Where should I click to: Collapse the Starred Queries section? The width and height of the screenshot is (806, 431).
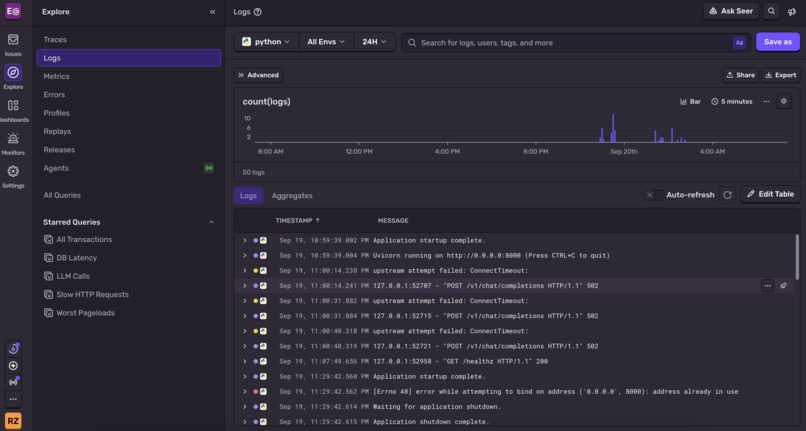[x=211, y=222]
